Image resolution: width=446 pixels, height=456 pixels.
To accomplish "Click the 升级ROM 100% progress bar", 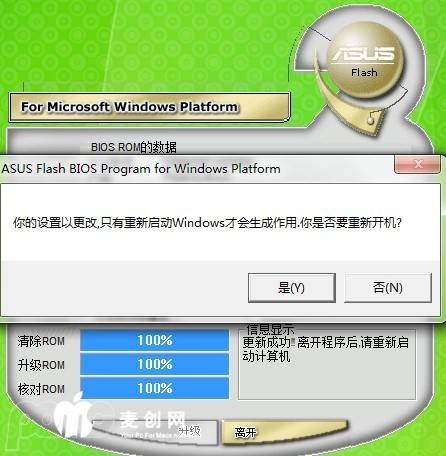I will click(155, 364).
